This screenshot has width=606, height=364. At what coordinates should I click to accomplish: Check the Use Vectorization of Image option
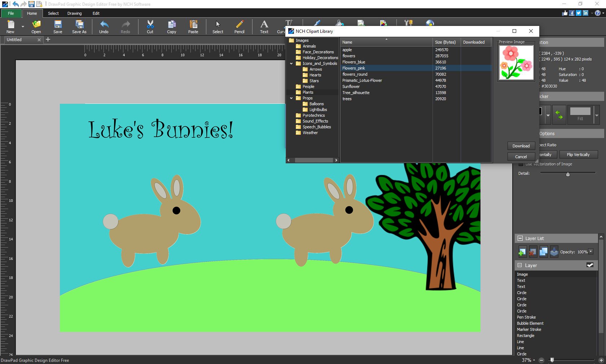click(x=521, y=164)
